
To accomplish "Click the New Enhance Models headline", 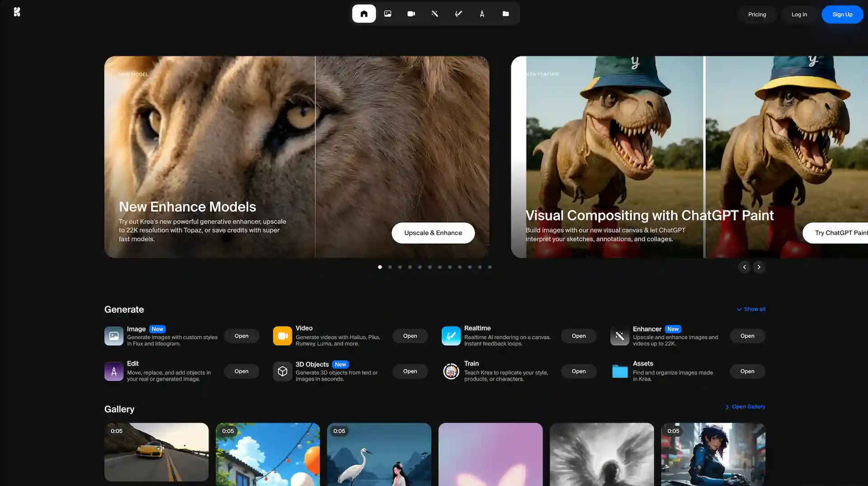I will (188, 207).
